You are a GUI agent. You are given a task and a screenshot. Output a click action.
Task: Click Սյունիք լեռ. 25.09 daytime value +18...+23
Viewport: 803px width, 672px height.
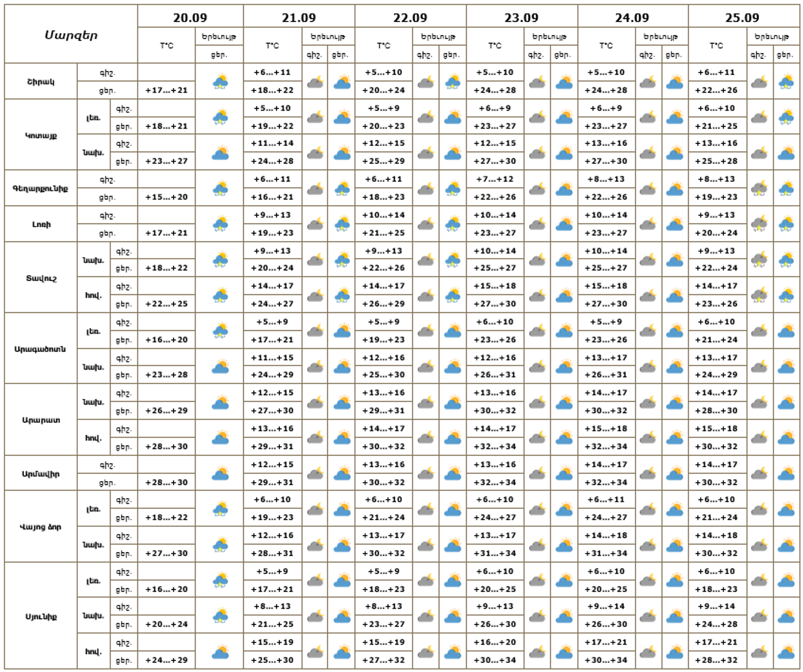pos(716,589)
